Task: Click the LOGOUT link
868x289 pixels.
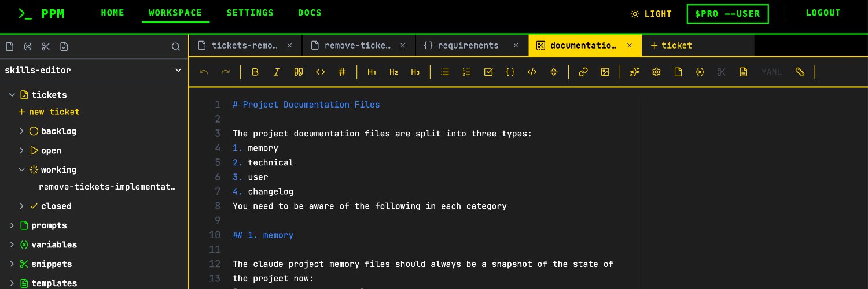Action: pyautogui.click(x=823, y=13)
